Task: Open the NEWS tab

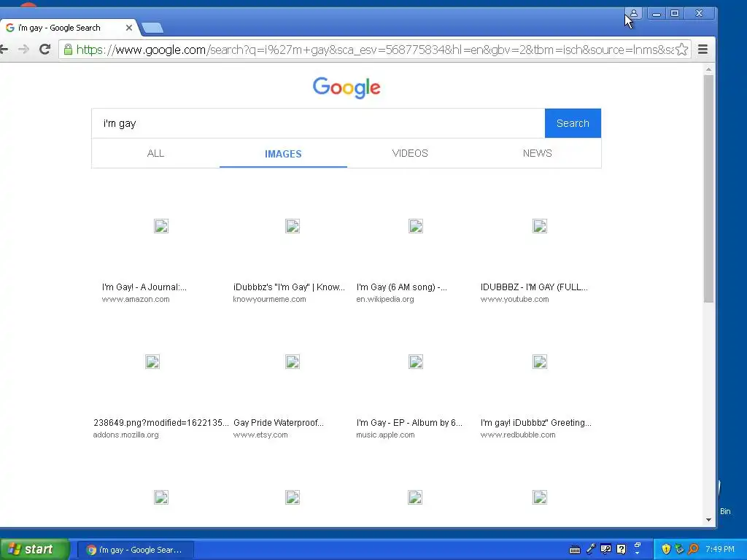Action: point(538,153)
